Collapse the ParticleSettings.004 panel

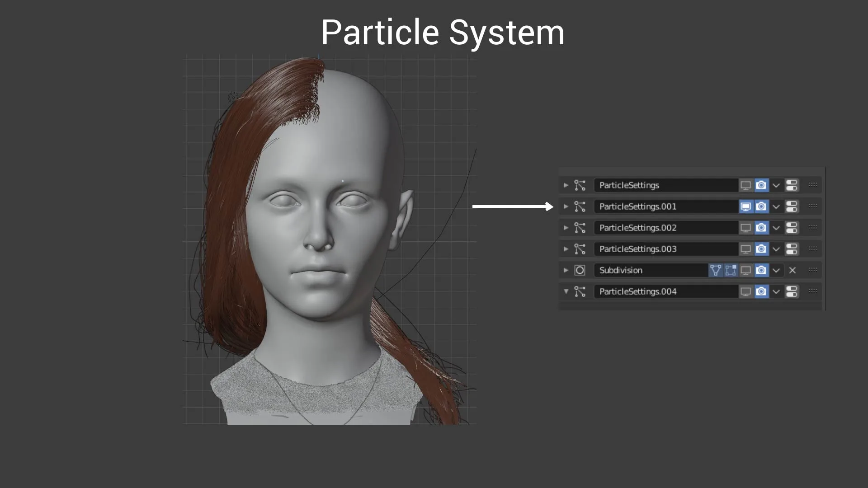pyautogui.click(x=566, y=291)
